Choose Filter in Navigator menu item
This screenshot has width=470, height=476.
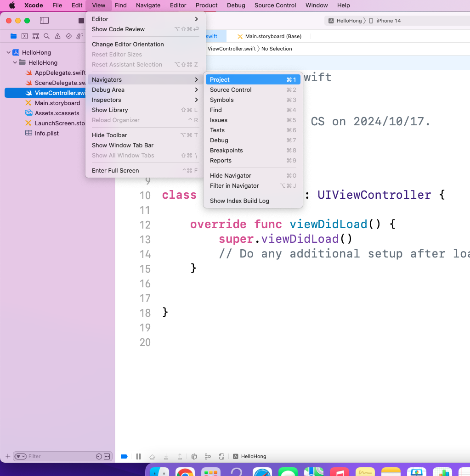tap(253, 185)
